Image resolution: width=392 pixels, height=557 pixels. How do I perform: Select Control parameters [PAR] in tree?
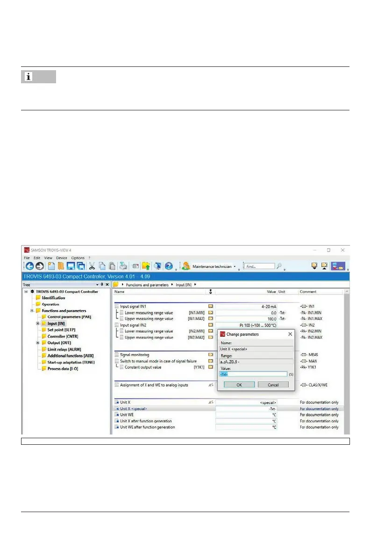pyautogui.click(x=69, y=317)
